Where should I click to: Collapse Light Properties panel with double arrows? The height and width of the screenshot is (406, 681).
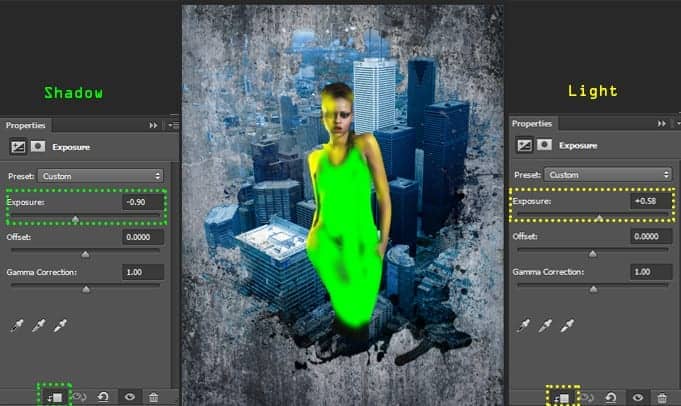661,124
